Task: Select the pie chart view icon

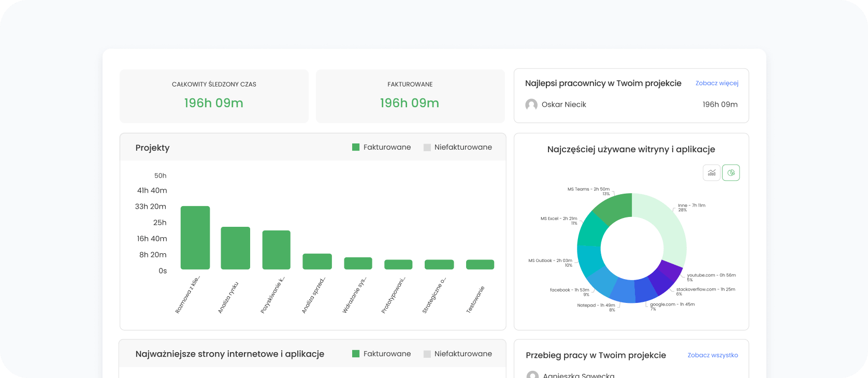Action: pyautogui.click(x=731, y=173)
